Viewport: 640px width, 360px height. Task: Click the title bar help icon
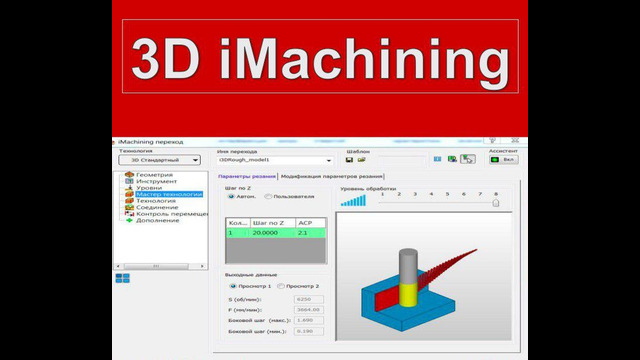click(493, 140)
